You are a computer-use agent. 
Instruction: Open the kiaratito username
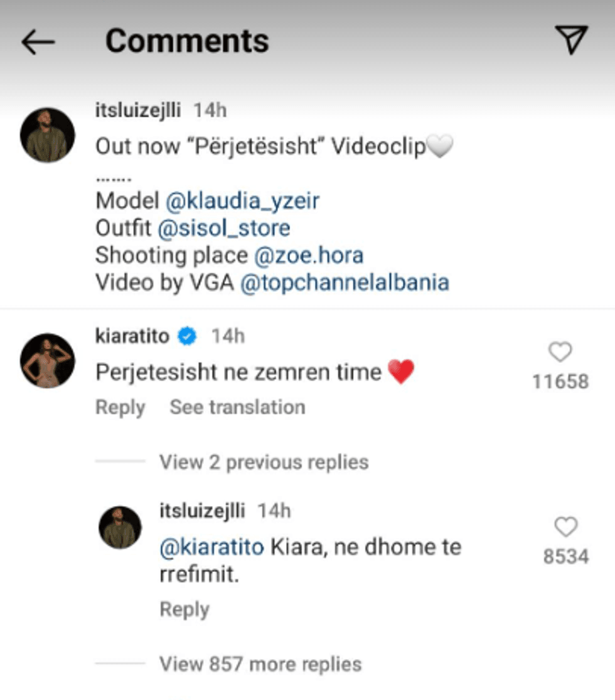tap(132, 337)
